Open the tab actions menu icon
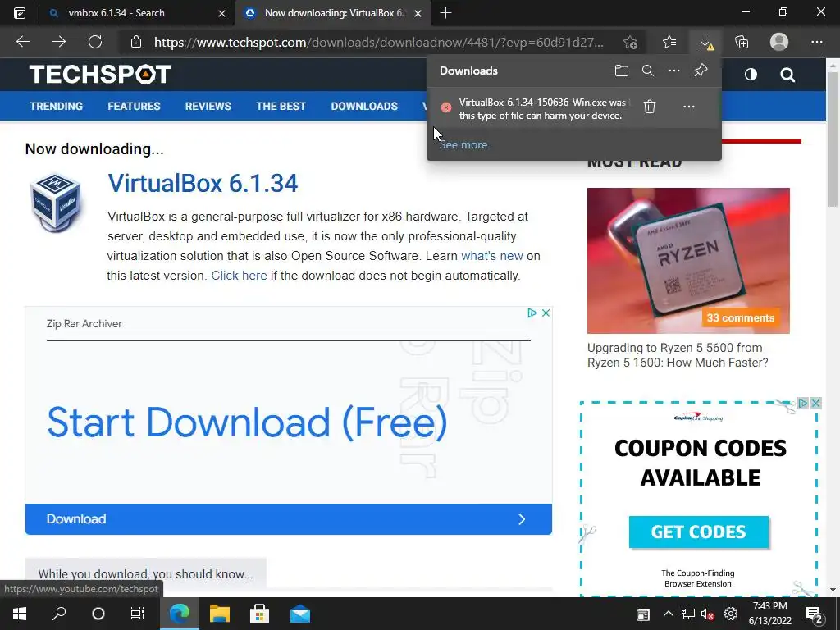 click(20, 13)
